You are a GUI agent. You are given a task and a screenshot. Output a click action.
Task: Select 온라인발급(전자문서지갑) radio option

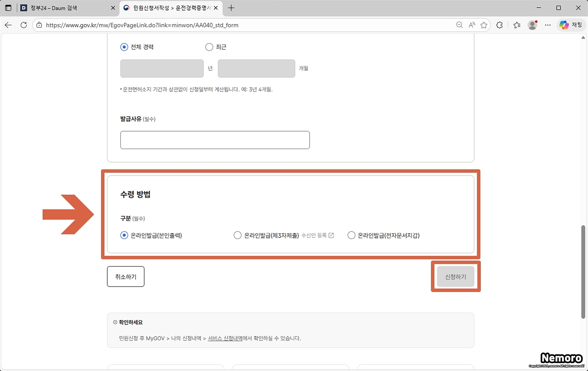351,235
